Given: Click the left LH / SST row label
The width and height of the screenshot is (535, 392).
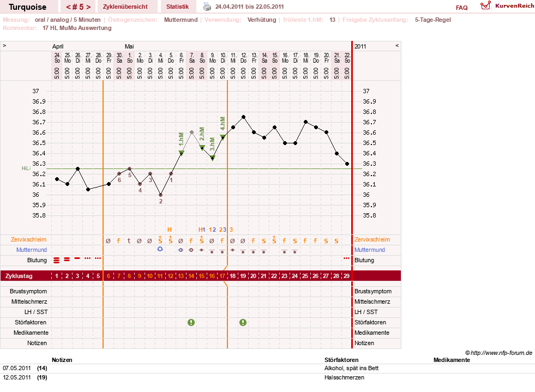Looking at the screenshot, I should (x=36, y=312).
